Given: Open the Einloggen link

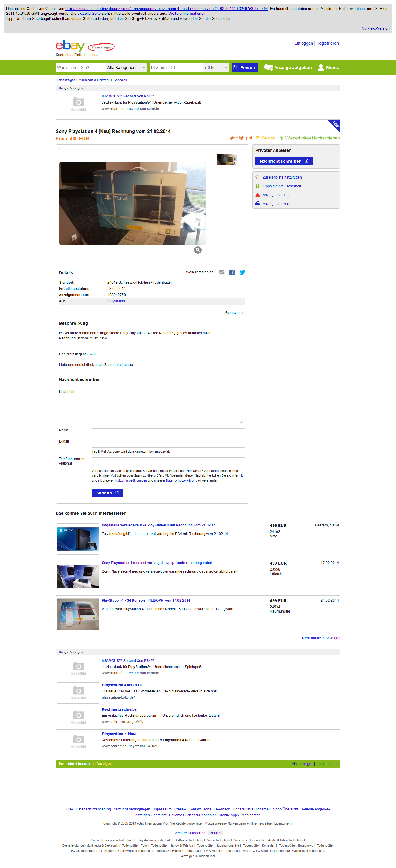Looking at the screenshot, I should 303,43.
